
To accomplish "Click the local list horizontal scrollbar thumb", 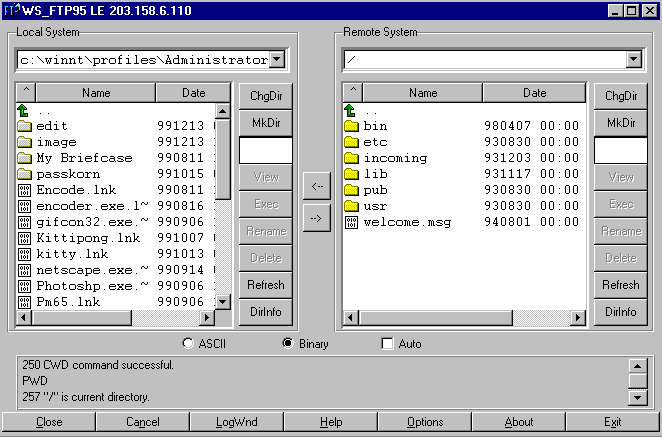I will tap(82, 317).
